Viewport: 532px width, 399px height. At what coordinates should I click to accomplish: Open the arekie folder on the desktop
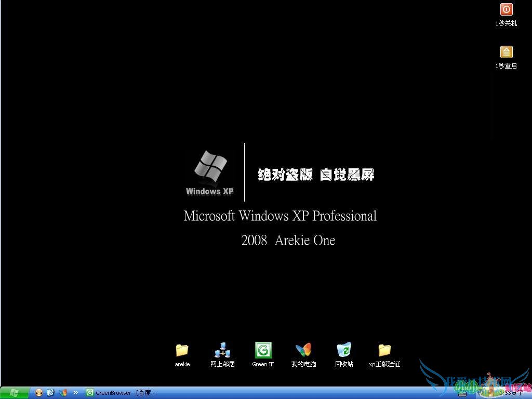click(x=182, y=350)
